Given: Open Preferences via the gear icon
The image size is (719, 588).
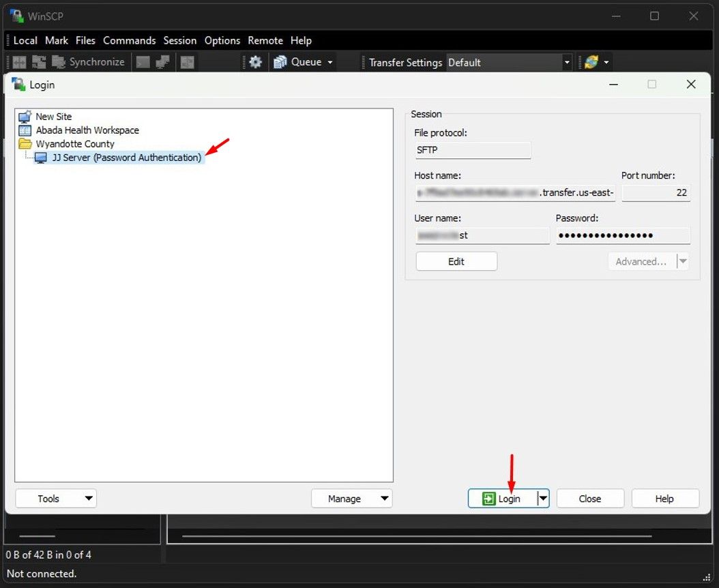Looking at the screenshot, I should (x=255, y=62).
